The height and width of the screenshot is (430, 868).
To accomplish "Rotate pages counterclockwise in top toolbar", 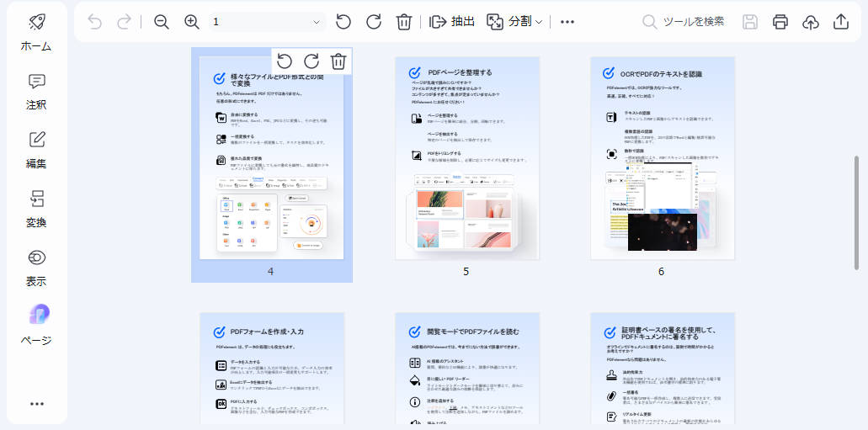I will tap(343, 22).
